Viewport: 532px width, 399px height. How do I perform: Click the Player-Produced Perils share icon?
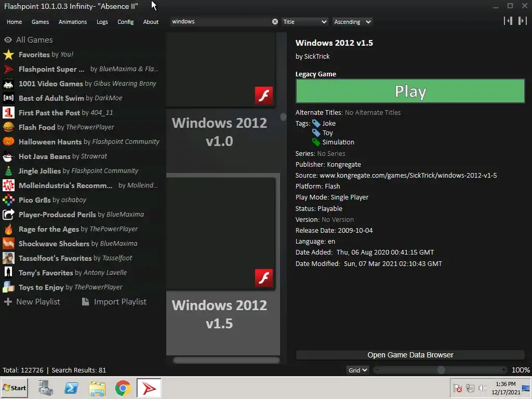click(x=8, y=215)
